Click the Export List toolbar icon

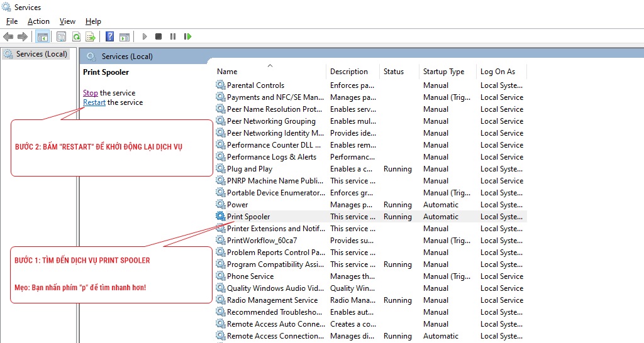(x=91, y=37)
